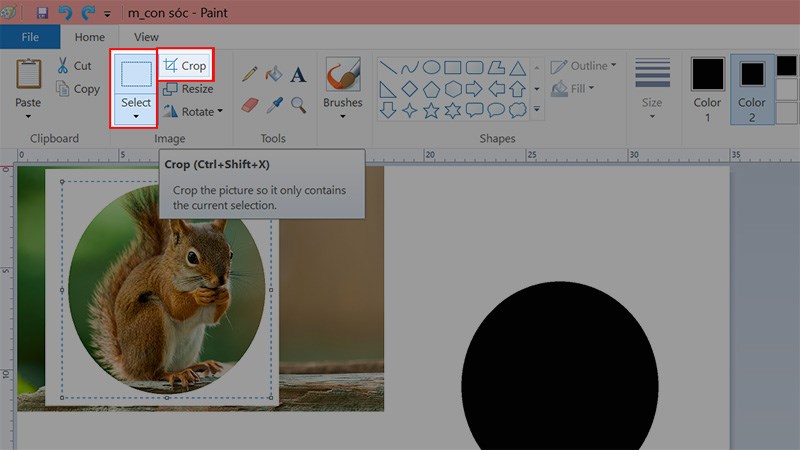Select the Color 1 swatch
The height and width of the screenshot is (450, 800).
pyautogui.click(x=708, y=89)
